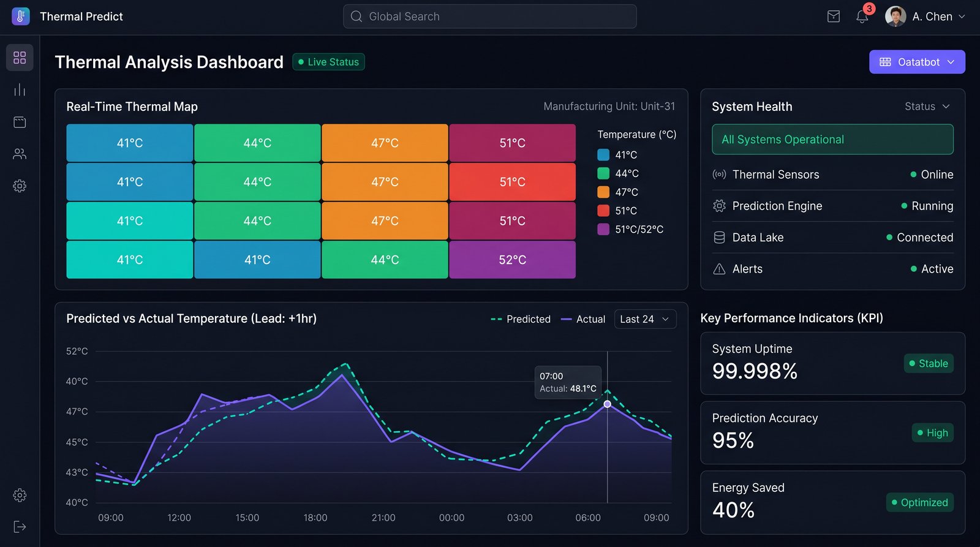Click the All Systems Operational banner
The image size is (980, 547).
click(832, 140)
